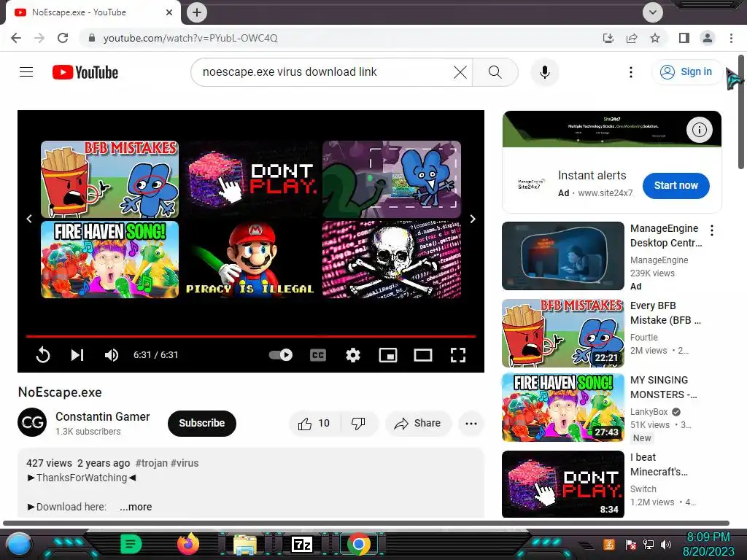Open the tab search dropdown arrow
Viewport: 747px width, 560px height.
(x=653, y=12)
